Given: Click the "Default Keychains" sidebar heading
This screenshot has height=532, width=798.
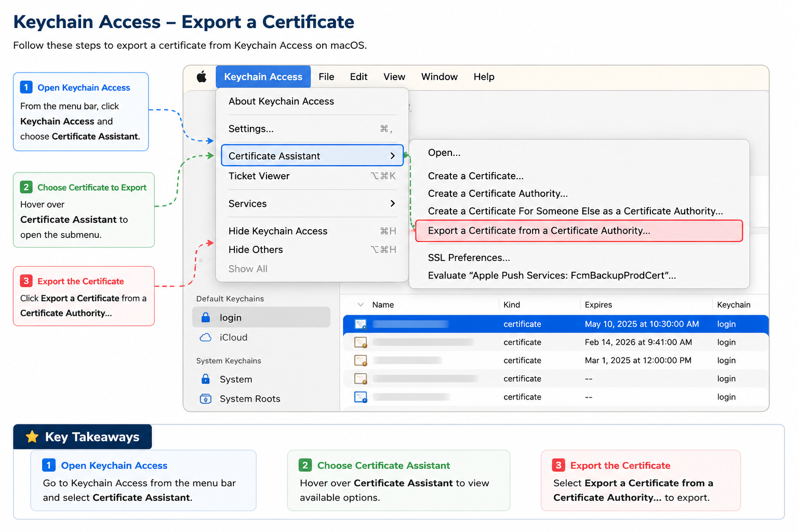Looking at the screenshot, I should coord(230,299).
